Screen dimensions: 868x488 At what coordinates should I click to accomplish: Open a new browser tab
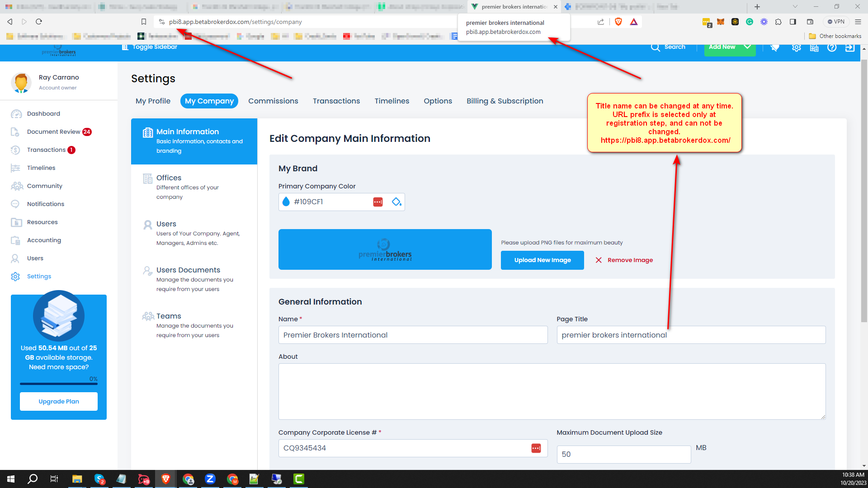(757, 7)
